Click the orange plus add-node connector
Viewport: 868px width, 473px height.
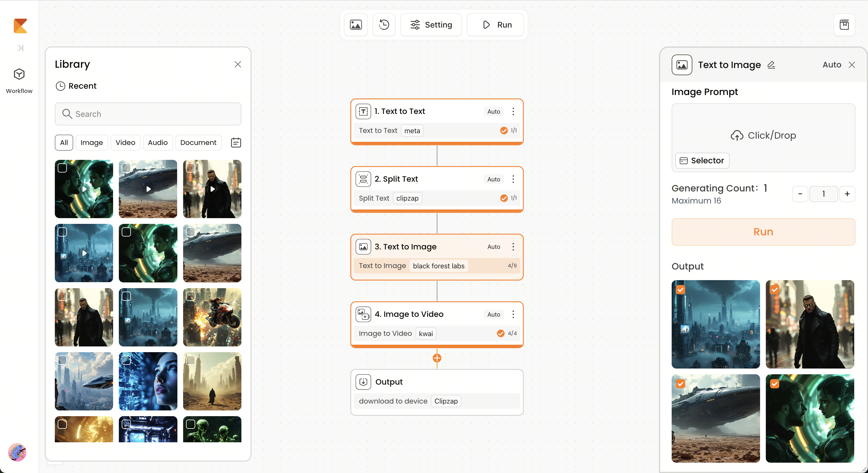click(437, 358)
